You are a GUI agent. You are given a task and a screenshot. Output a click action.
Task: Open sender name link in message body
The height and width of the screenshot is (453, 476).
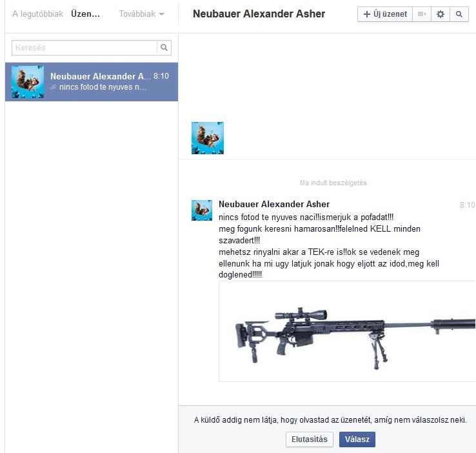[274, 205]
